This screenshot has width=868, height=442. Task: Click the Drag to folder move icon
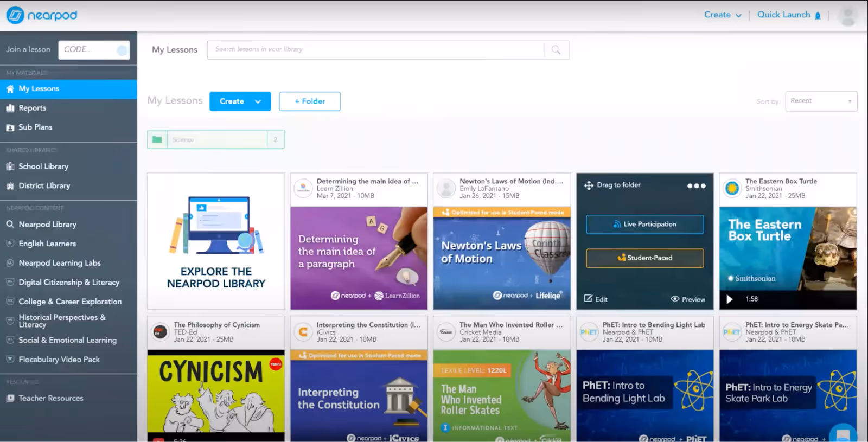[589, 185]
